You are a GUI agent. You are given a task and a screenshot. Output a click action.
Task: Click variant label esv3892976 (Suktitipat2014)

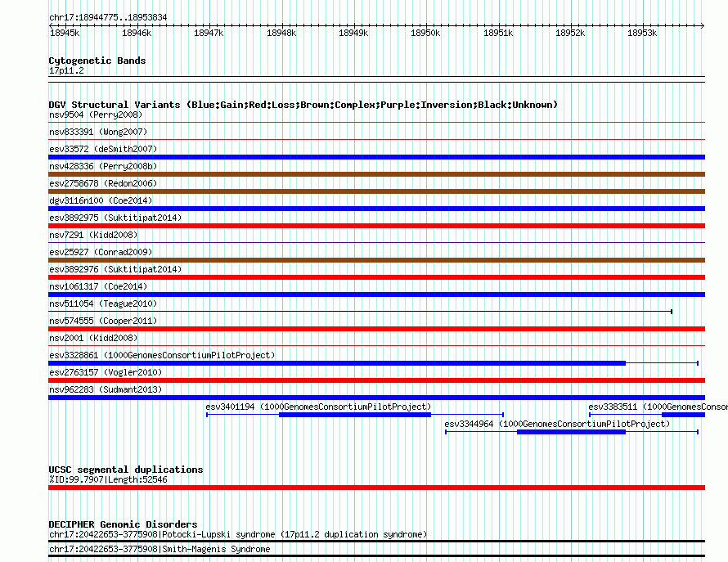pos(115,269)
